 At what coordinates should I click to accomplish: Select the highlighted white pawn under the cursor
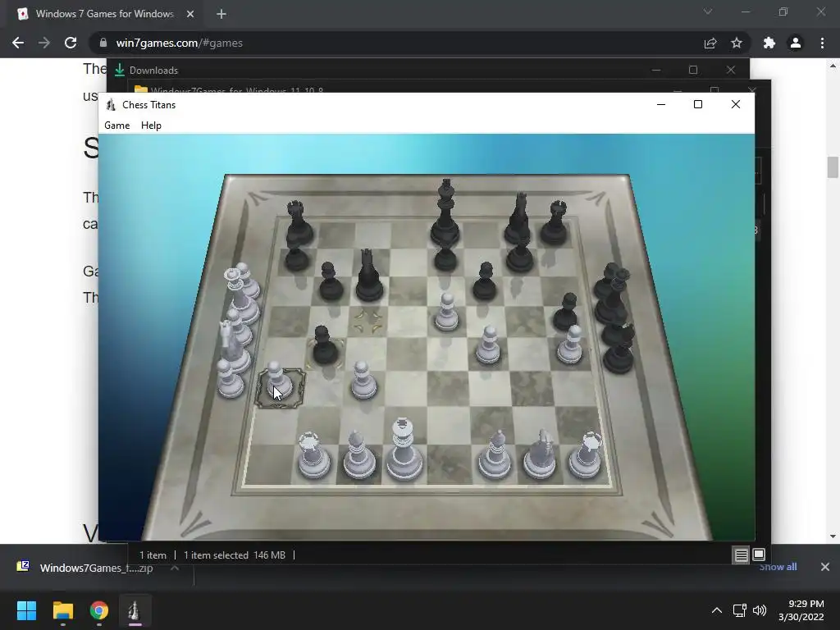(279, 381)
